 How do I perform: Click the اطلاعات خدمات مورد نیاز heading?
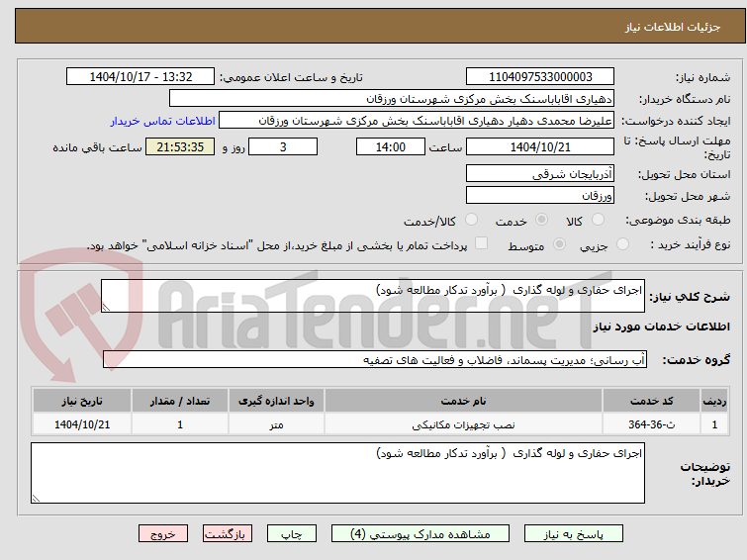[661, 327]
